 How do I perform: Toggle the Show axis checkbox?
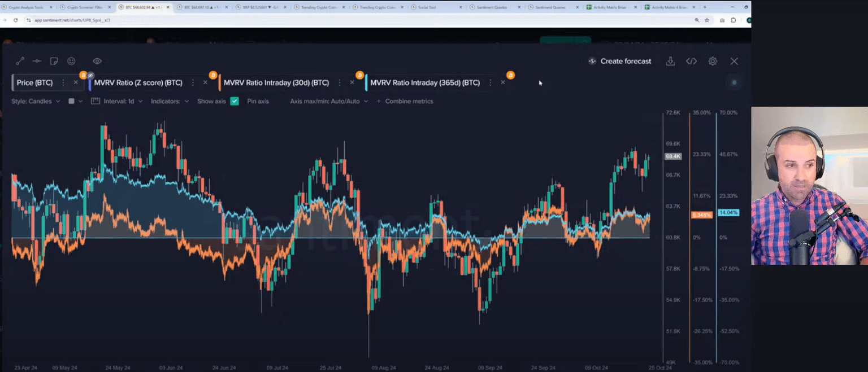tap(235, 102)
